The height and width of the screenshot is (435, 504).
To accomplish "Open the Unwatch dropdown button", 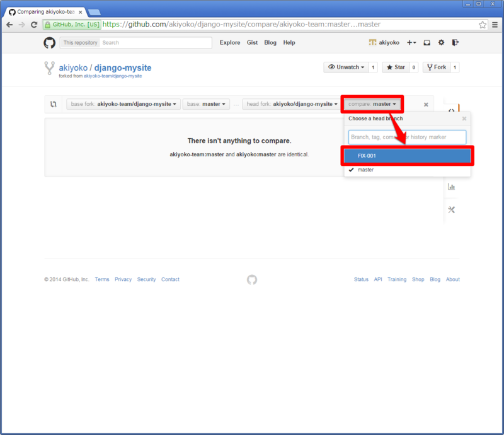I will coord(346,67).
